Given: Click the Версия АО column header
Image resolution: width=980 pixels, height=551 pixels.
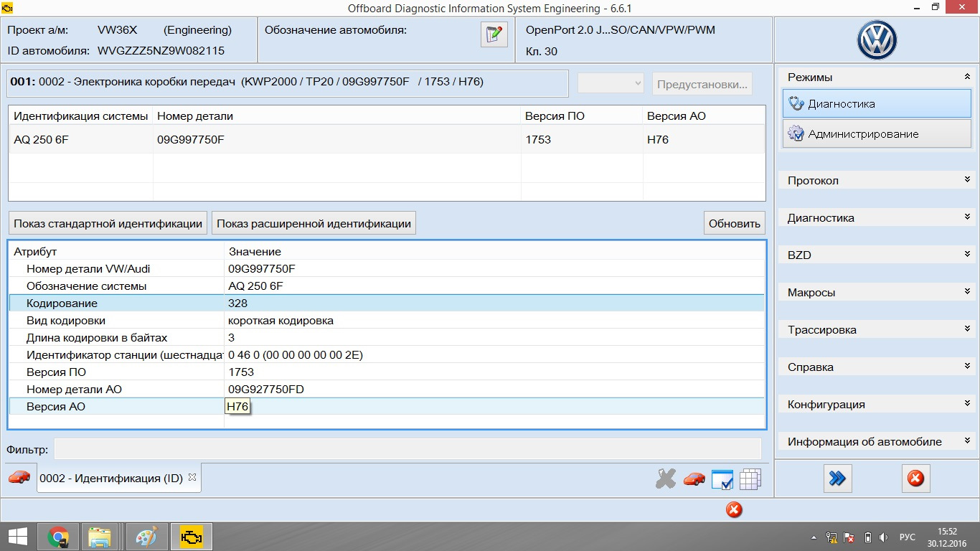Looking at the screenshot, I should pyautogui.click(x=704, y=116).
